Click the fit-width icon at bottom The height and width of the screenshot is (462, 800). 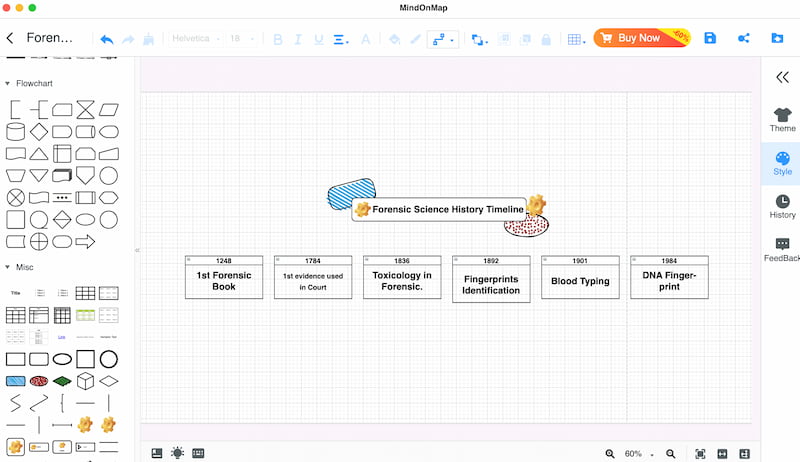point(722,453)
